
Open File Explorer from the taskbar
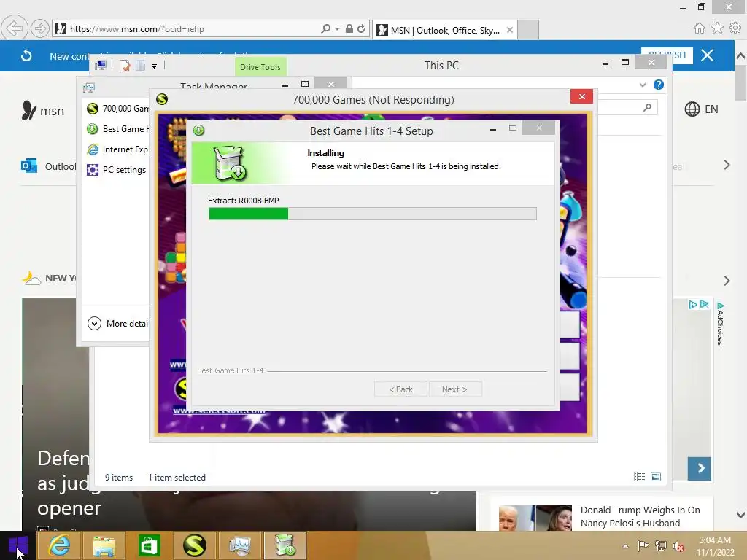pyautogui.click(x=104, y=545)
